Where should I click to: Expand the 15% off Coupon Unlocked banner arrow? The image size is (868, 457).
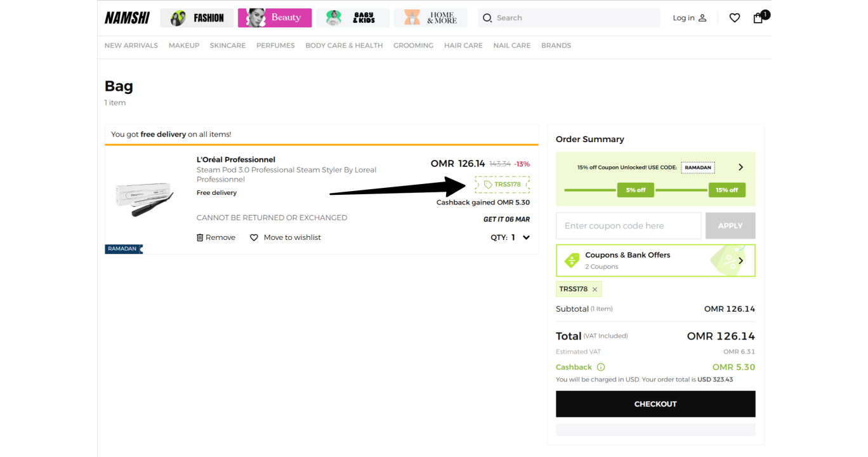pos(740,167)
